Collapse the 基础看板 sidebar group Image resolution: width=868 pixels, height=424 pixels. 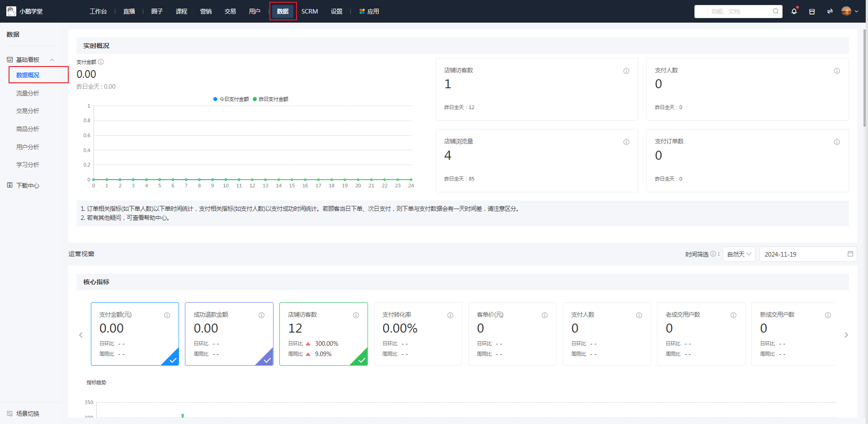tap(52, 60)
